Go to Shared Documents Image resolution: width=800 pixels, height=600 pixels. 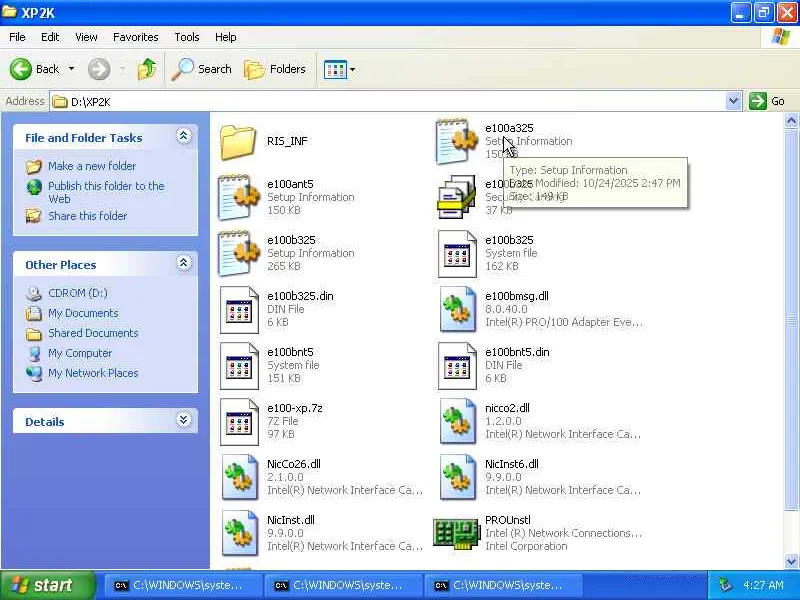click(93, 333)
